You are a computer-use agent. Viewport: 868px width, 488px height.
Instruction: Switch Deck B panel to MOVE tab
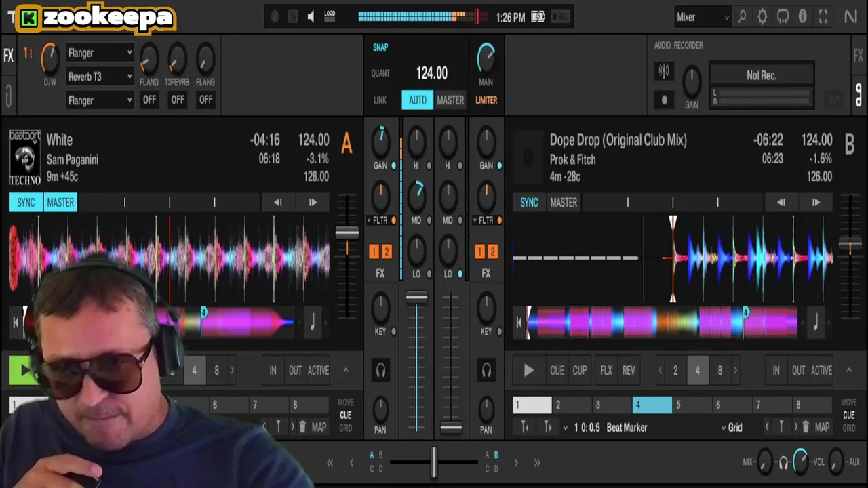[849, 403]
